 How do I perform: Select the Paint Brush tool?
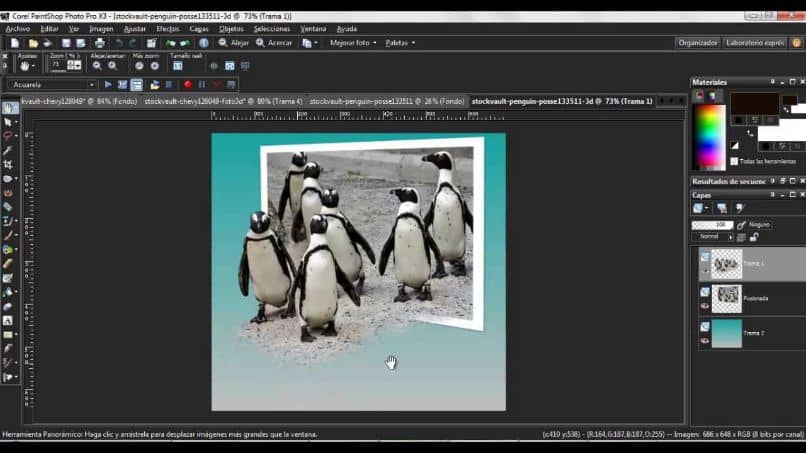tap(8, 235)
